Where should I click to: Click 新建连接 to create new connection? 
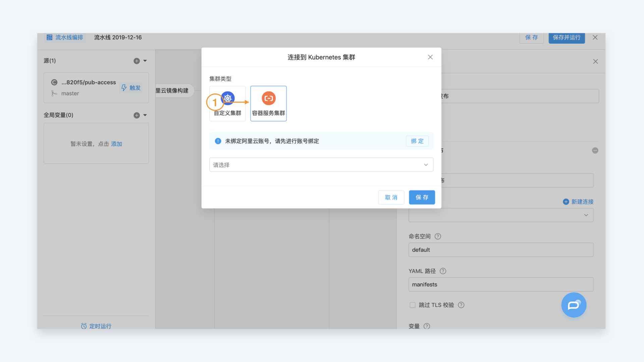578,202
